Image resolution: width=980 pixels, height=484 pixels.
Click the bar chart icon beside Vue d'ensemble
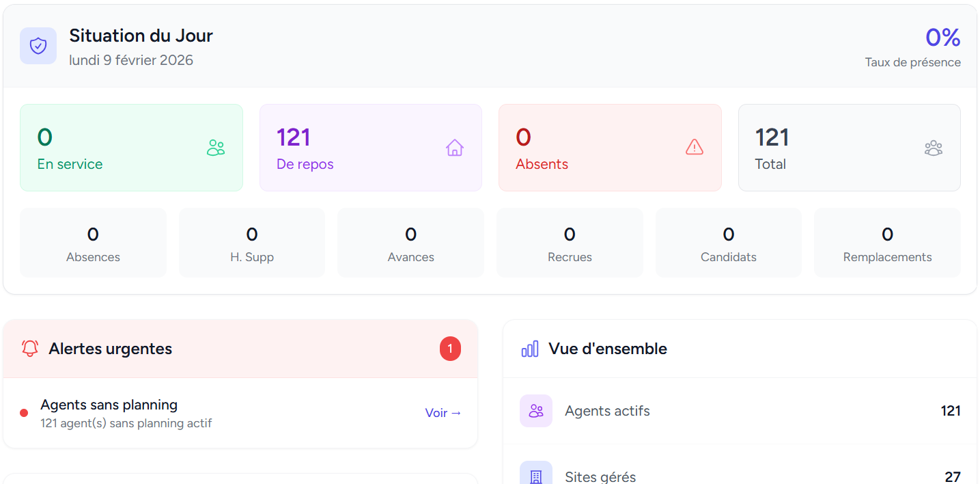[x=530, y=349]
